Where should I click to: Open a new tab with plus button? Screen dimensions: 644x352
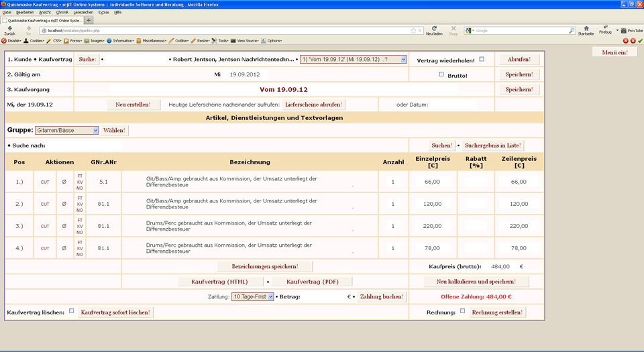pos(89,20)
